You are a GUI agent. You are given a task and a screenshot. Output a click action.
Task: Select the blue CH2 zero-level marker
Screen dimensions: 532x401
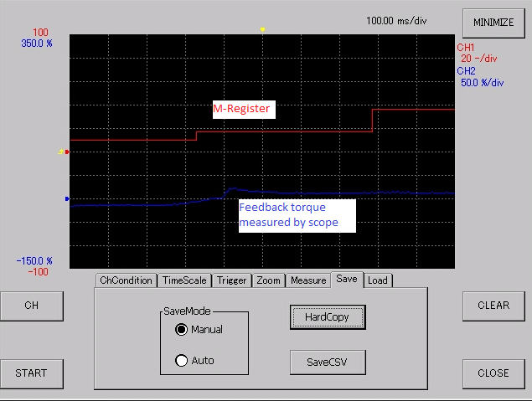tap(67, 198)
